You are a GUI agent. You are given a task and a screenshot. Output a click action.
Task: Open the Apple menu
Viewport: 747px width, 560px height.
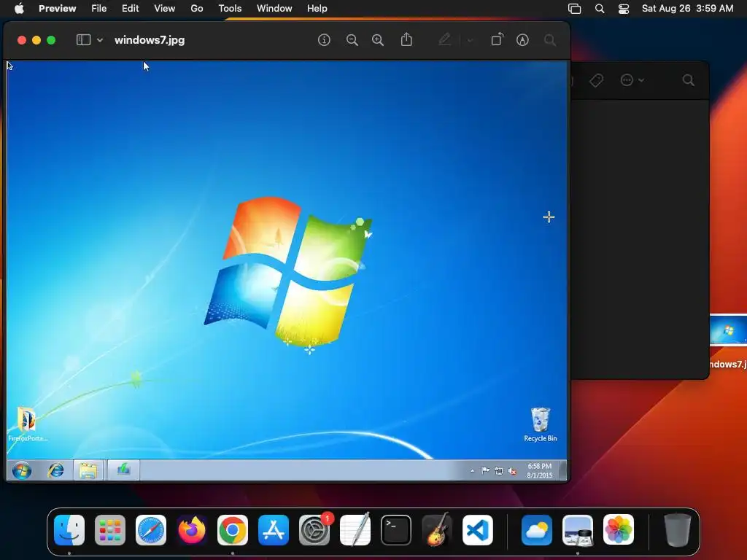click(x=19, y=9)
